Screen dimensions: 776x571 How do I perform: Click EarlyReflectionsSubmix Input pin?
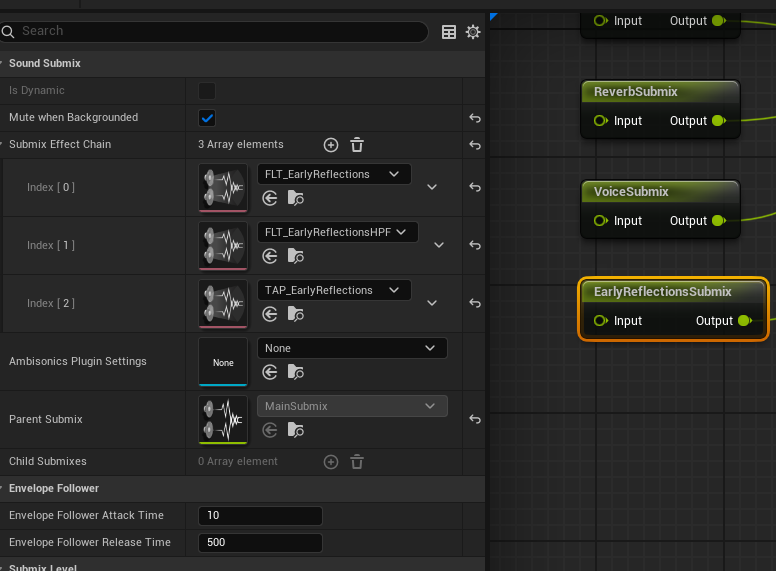(x=600, y=321)
